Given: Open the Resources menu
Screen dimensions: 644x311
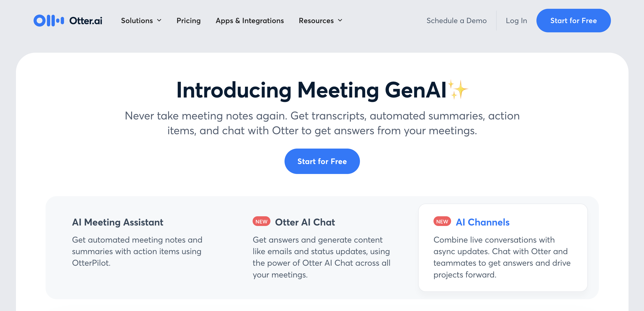Looking at the screenshot, I should point(316,21).
